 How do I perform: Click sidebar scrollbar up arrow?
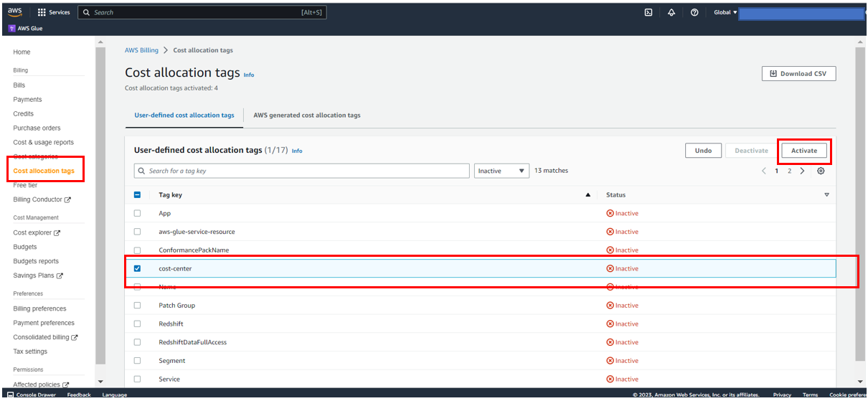[x=100, y=42]
